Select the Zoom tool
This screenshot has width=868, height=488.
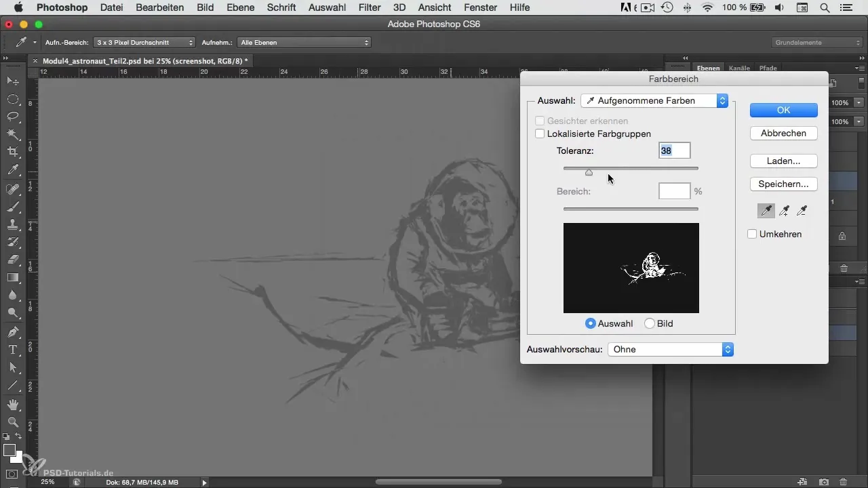(x=13, y=422)
